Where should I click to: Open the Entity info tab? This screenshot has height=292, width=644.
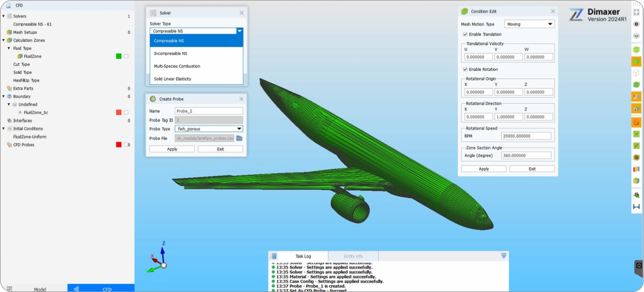(353, 256)
